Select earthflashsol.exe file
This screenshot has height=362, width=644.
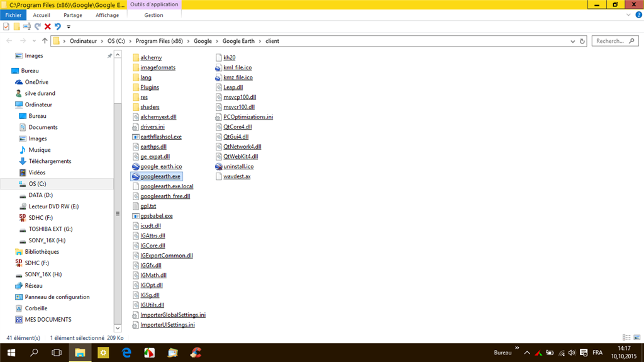(157, 137)
